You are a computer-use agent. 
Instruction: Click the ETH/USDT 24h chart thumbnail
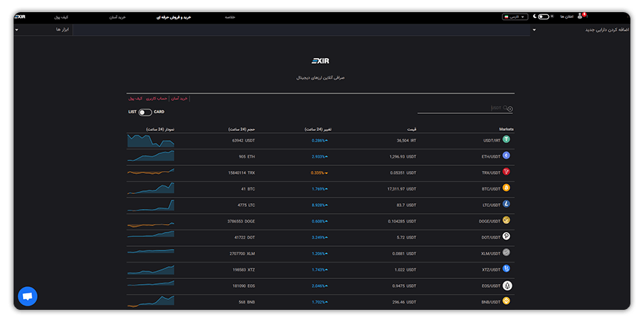151,156
